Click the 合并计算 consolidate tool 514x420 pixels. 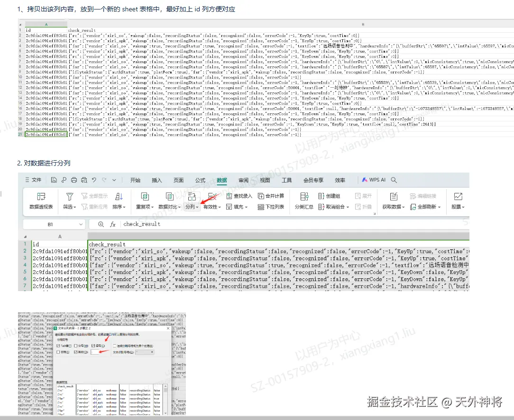pyautogui.click(x=271, y=196)
